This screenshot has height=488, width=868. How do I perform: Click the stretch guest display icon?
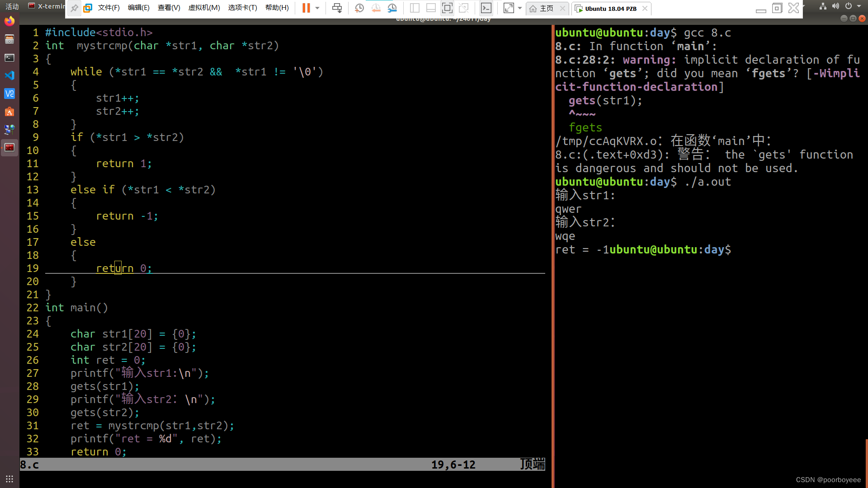coord(509,8)
